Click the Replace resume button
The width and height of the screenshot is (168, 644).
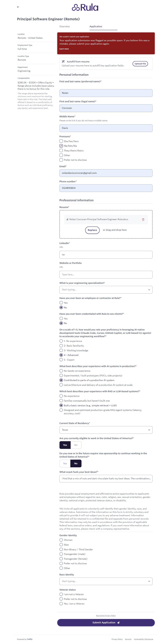[92, 230]
